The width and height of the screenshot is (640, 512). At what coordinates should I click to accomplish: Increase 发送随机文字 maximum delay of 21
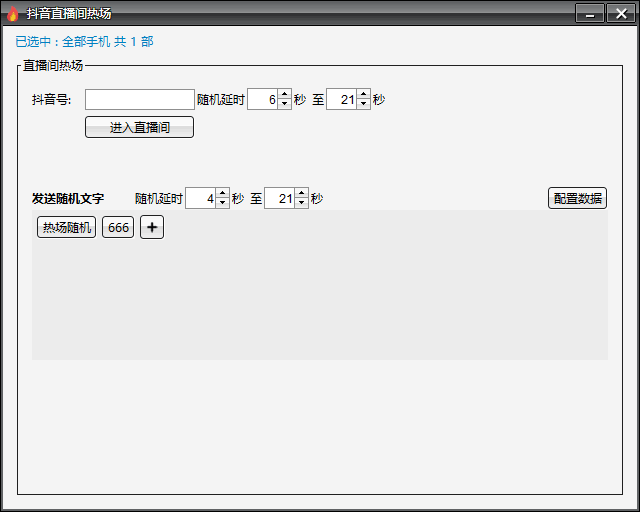301,194
